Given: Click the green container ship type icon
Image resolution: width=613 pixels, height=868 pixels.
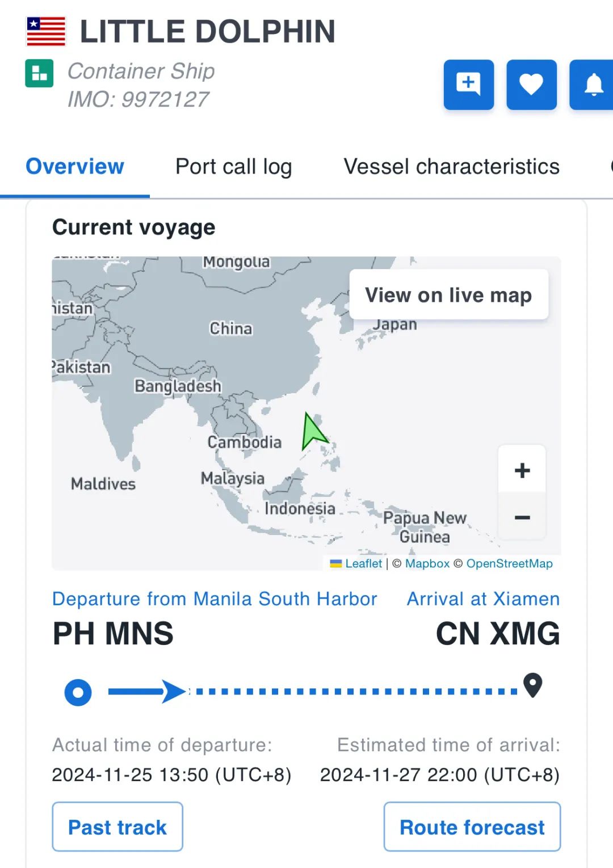Looking at the screenshot, I should pos(39,73).
